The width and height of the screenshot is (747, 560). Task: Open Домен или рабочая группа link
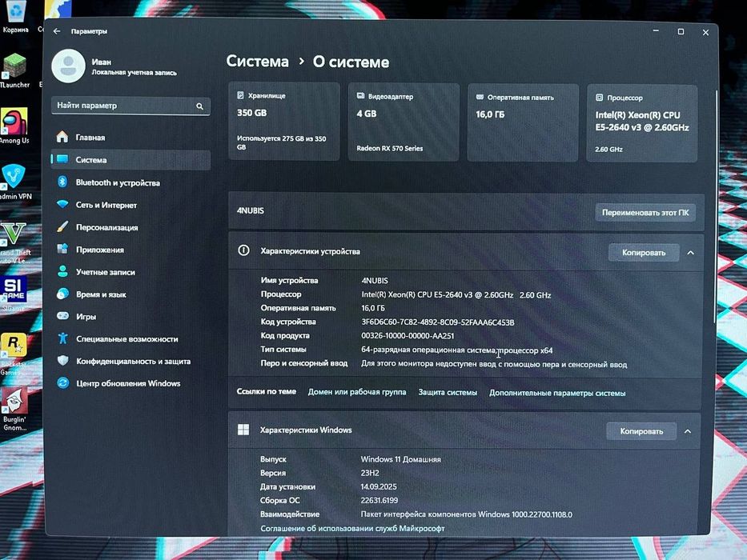pyautogui.click(x=357, y=392)
